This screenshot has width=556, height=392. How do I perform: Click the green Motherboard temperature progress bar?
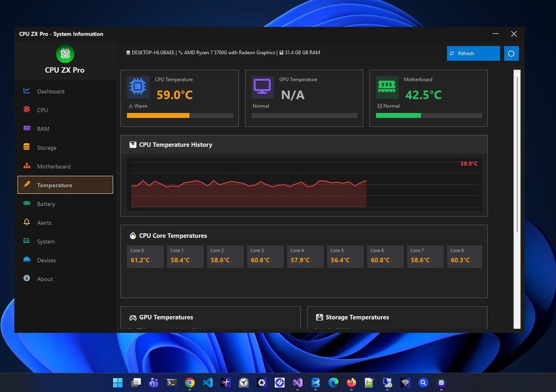429,115
